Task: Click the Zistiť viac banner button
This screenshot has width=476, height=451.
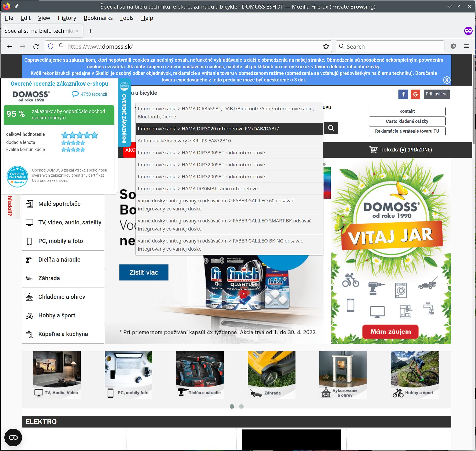Action: point(144,272)
